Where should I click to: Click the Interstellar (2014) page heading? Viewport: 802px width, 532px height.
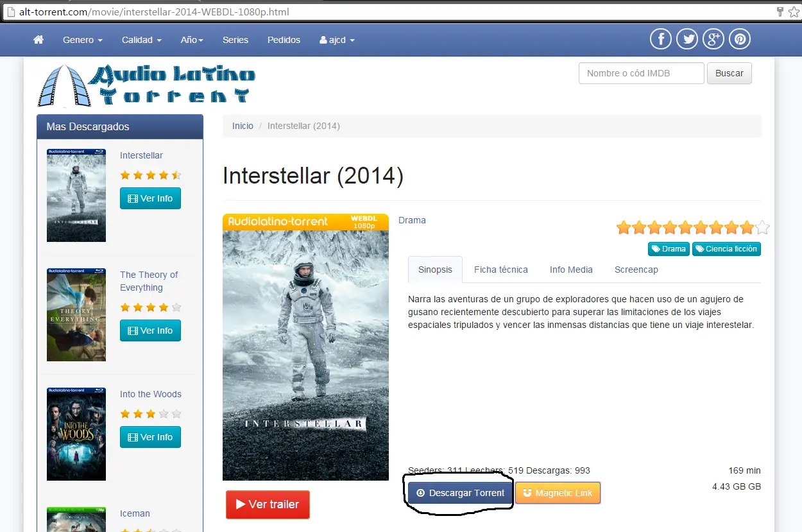(313, 176)
